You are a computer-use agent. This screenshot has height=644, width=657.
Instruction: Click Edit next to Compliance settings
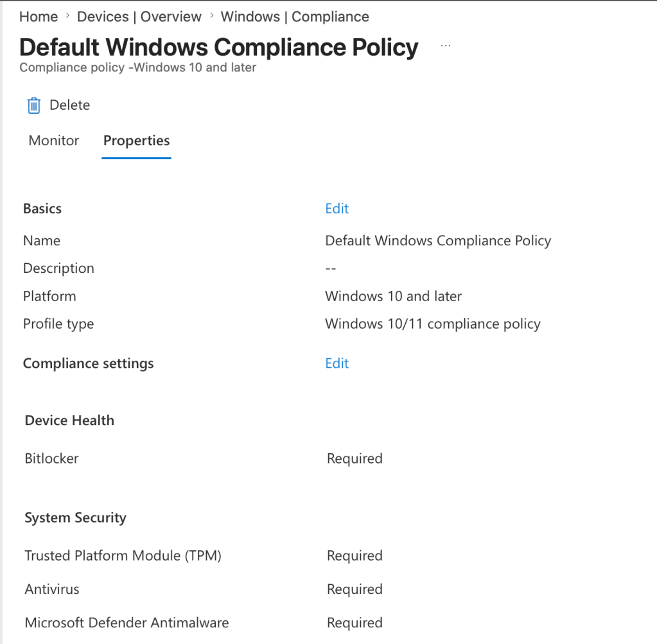tap(337, 363)
